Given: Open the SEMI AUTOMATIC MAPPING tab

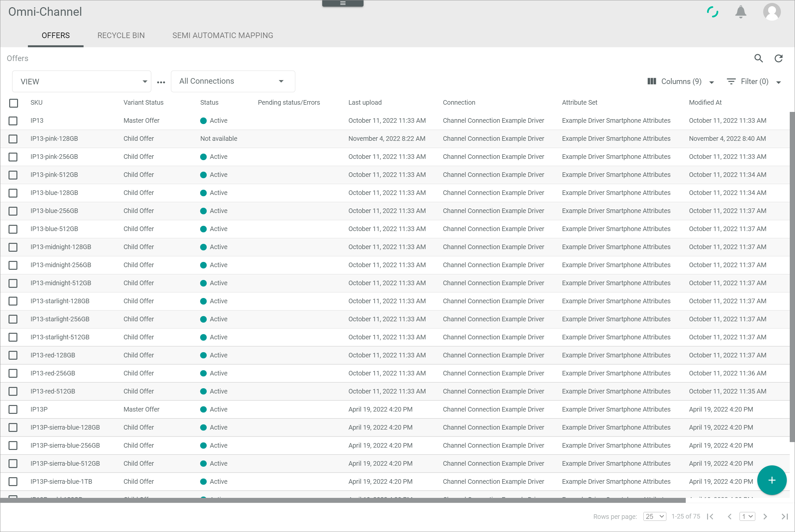Looking at the screenshot, I should tap(222, 35).
